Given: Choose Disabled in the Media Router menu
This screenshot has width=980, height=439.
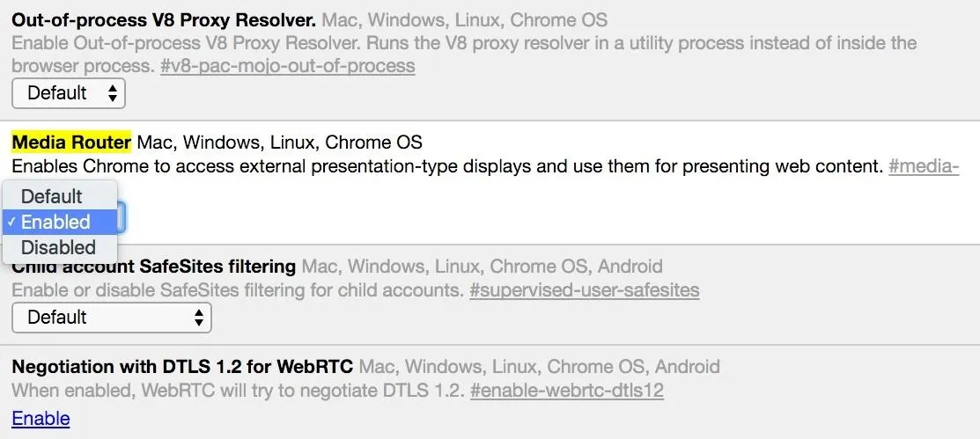Looking at the screenshot, I should click(60, 247).
